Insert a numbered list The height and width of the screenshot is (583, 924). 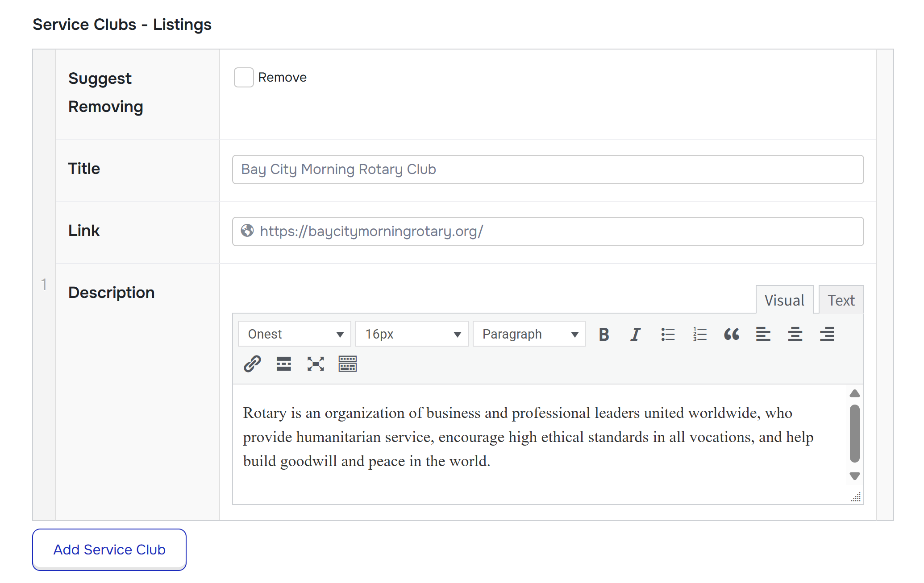click(x=699, y=334)
